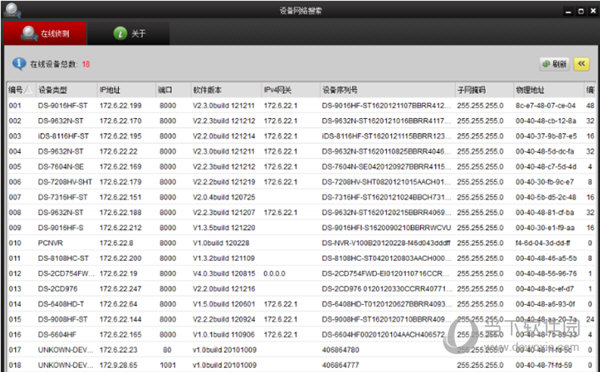Viewport: 600px width, 372px height.
Task: Click MAC address 00-40-37-9b-87-e5
Action: pyautogui.click(x=546, y=136)
